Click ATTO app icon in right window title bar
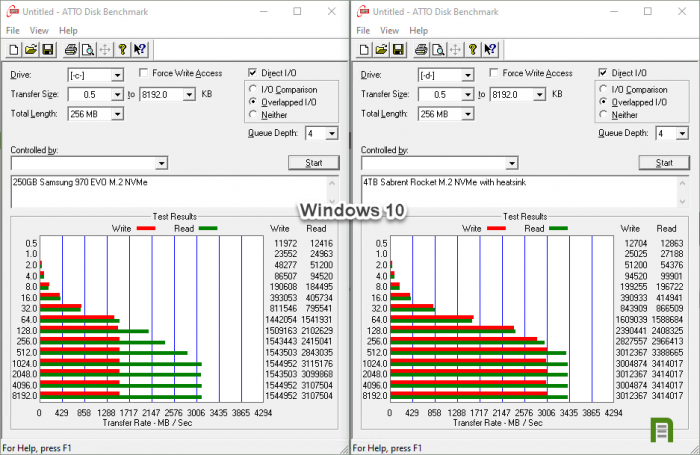Image resolution: width=700 pixels, height=455 pixels. click(363, 11)
